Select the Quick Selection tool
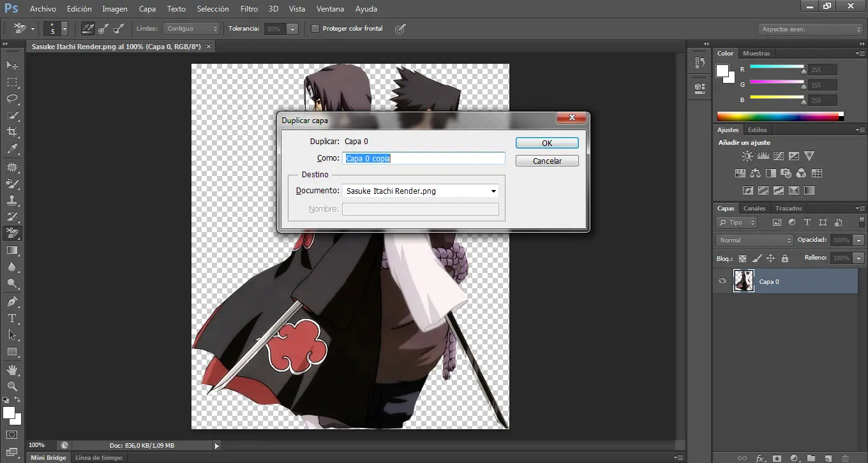The height and width of the screenshot is (463, 868). (12, 115)
